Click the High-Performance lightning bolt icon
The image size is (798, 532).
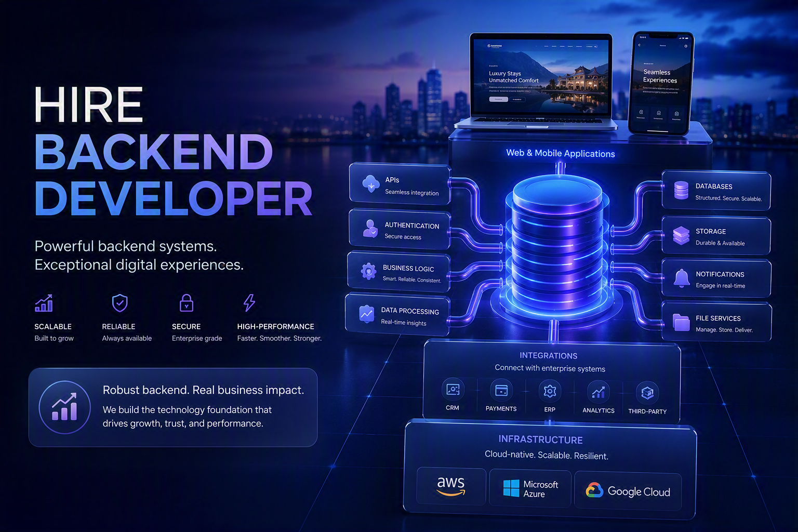(x=249, y=302)
